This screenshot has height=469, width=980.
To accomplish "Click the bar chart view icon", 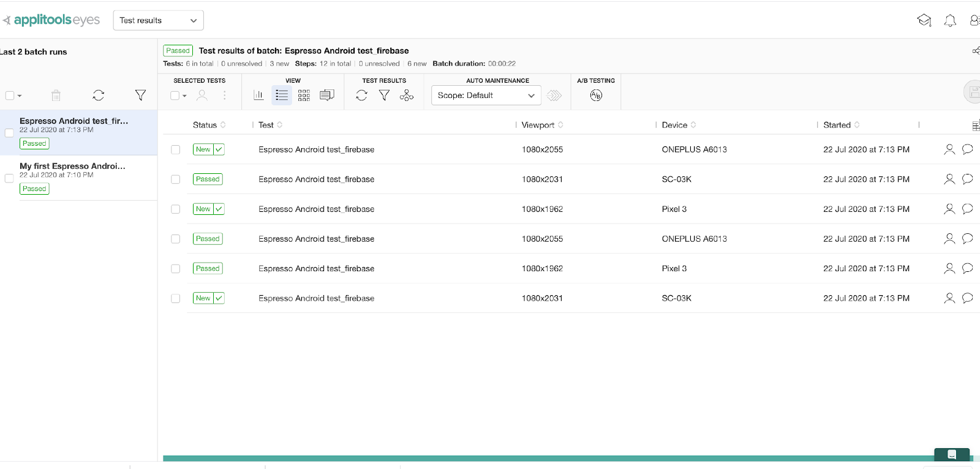I will (x=258, y=95).
